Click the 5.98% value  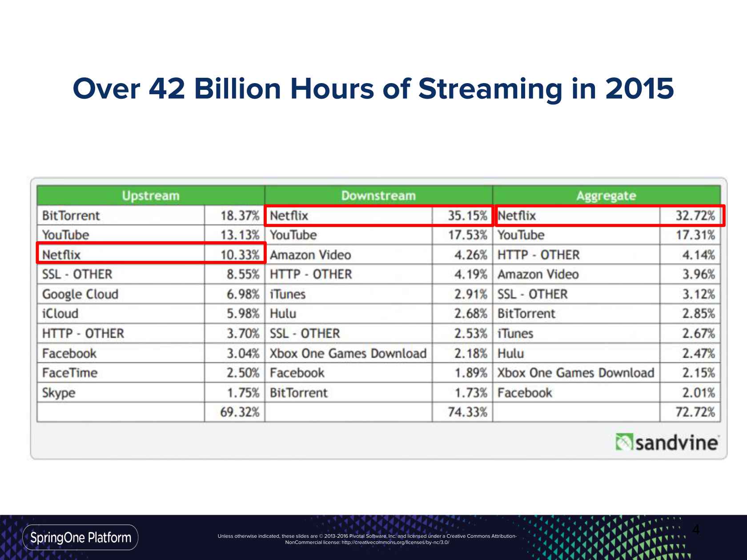coord(243,314)
